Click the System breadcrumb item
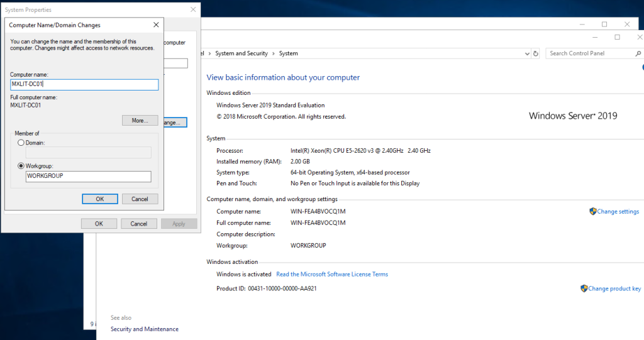644x340 pixels. click(x=288, y=54)
